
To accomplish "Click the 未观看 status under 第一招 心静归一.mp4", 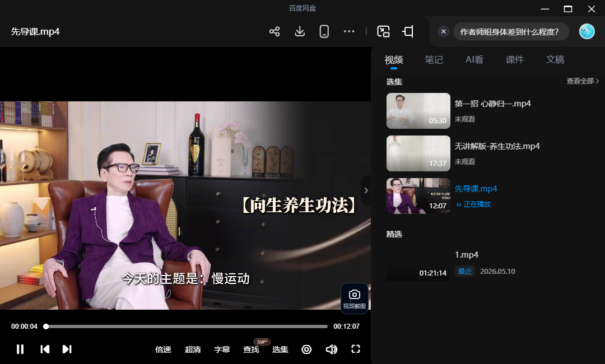I will [x=464, y=119].
